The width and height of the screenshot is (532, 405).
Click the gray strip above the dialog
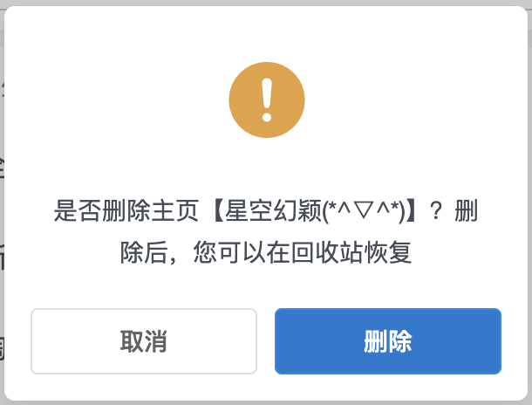click(x=266, y=3)
